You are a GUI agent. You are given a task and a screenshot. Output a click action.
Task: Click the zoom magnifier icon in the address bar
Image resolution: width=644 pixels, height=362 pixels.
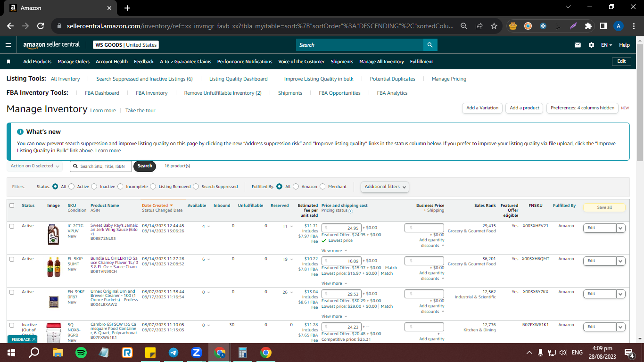pos(464,26)
